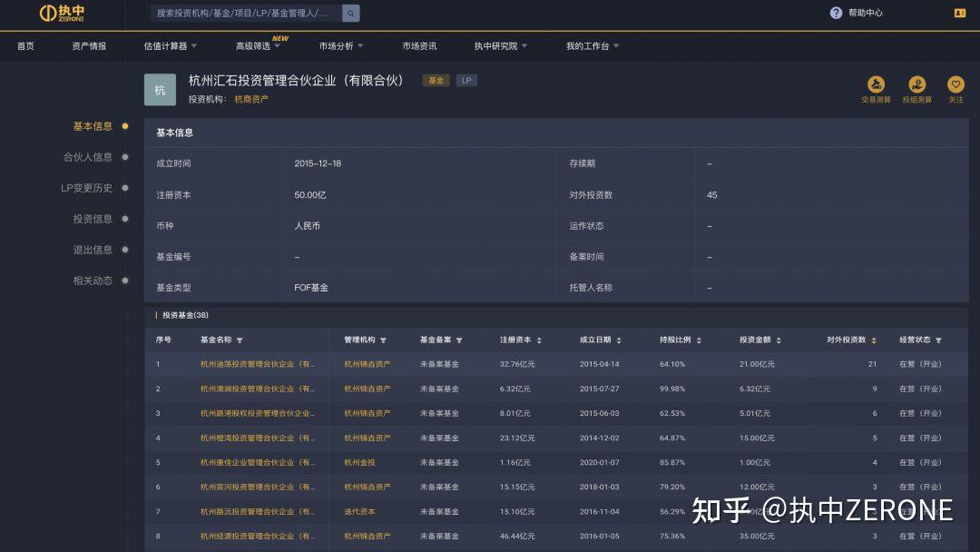The height and width of the screenshot is (552, 980).
Task: Click the 关注 heart icon
Action: [955, 84]
